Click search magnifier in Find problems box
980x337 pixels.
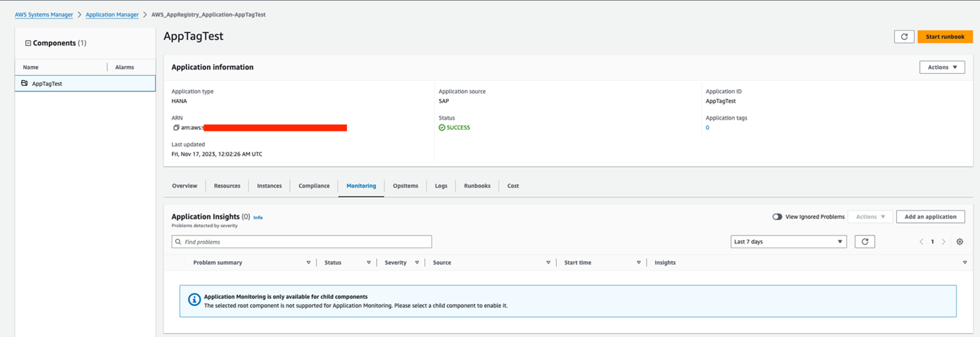pos(178,242)
